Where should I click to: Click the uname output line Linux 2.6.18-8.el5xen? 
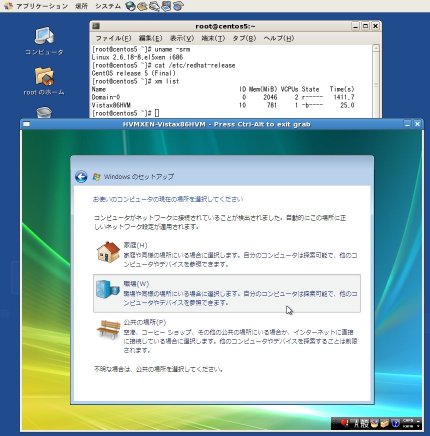pos(137,57)
